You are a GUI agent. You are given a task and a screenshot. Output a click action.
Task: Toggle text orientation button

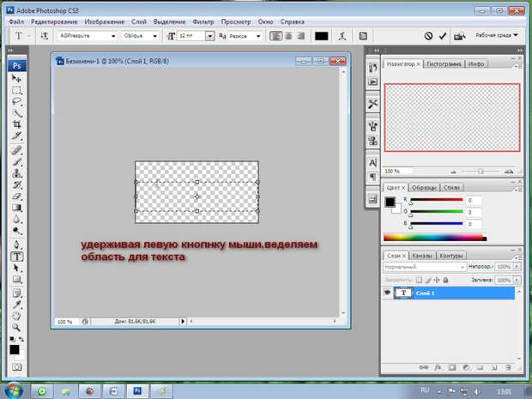pyautogui.click(x=45, y=36)
